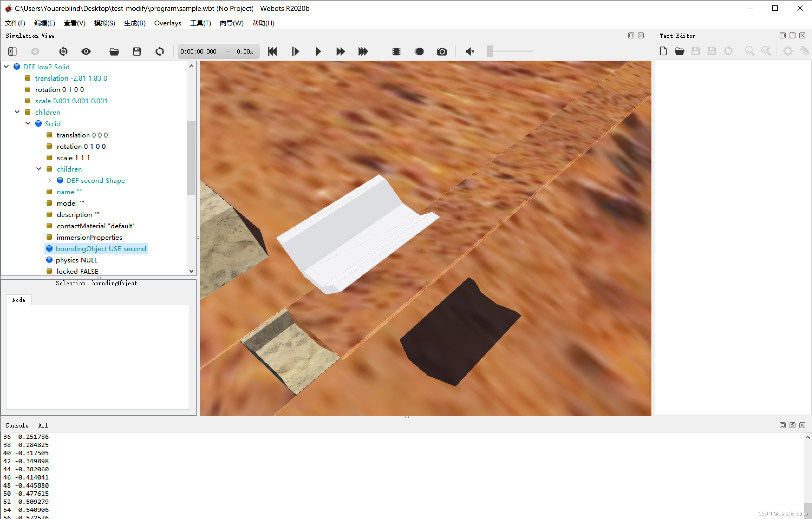Image resolution: width=812 pixels, height=519 pixels.
Task: Save the current world
Action: pos(137,51)
